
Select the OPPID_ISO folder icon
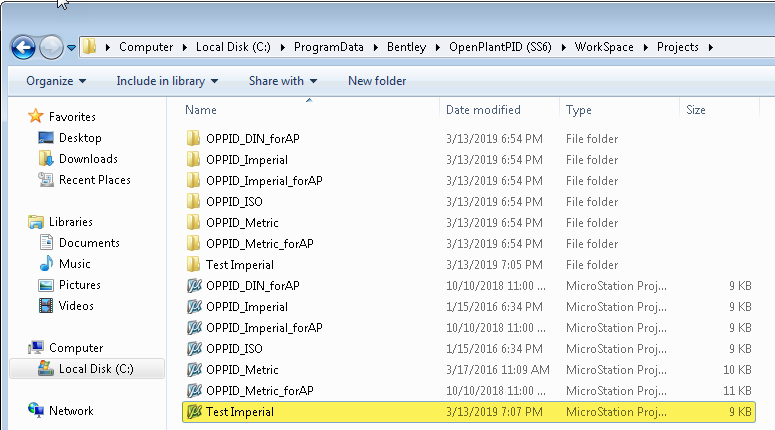pyautogui.click(x=193, y=201)
